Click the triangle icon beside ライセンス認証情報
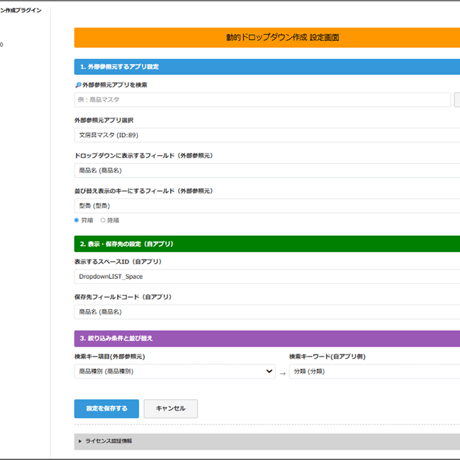Screen dimensions: 460x460 coord(80,441)
